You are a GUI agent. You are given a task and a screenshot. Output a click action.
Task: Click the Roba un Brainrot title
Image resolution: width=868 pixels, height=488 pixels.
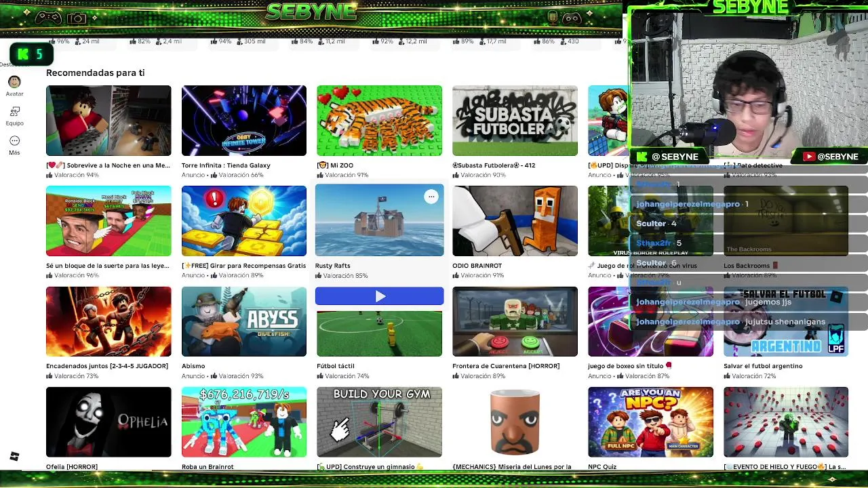click(208, 467)
